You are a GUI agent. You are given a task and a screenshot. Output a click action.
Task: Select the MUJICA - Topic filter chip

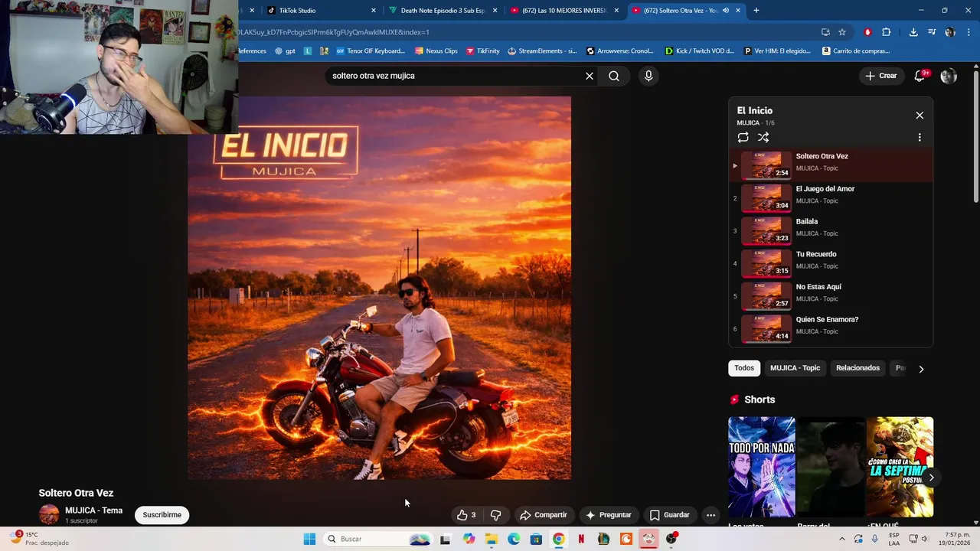click(795, 368)
